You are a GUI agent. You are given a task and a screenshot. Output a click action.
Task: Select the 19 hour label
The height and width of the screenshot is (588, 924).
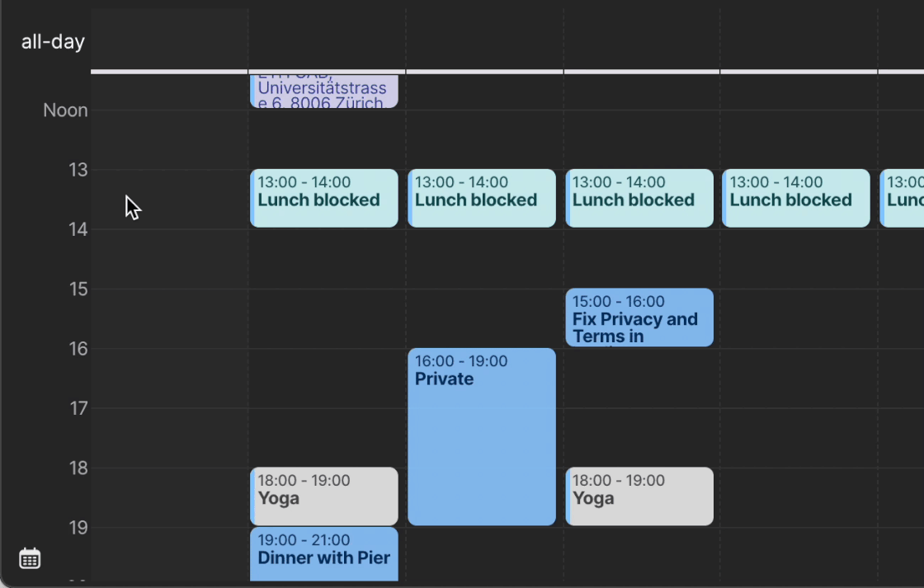78,528
